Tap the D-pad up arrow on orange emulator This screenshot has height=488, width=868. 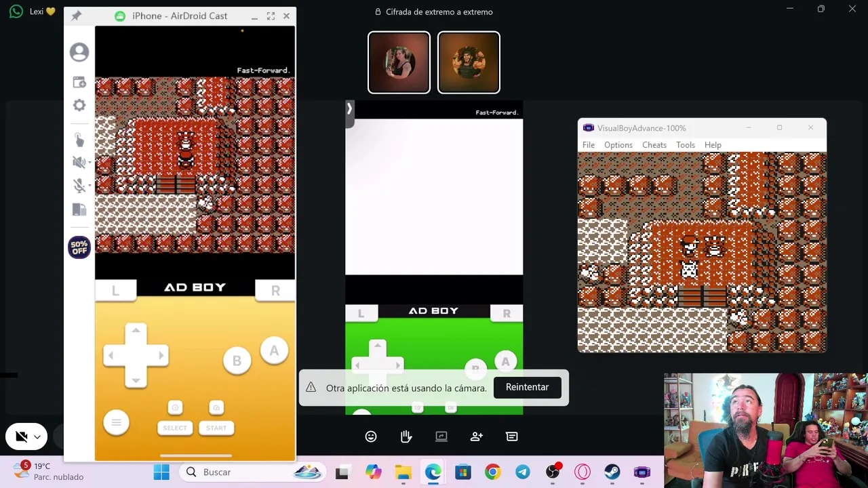point(136,331)
